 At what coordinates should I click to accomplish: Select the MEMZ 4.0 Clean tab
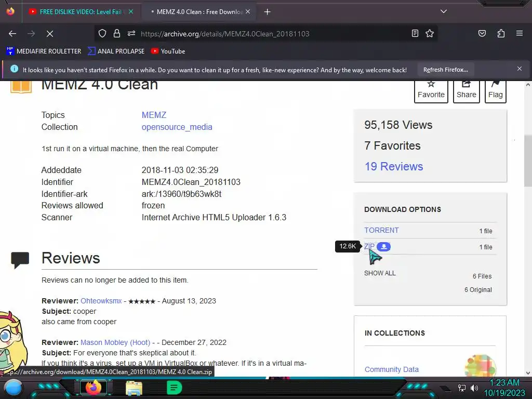(x=200, y=12)
